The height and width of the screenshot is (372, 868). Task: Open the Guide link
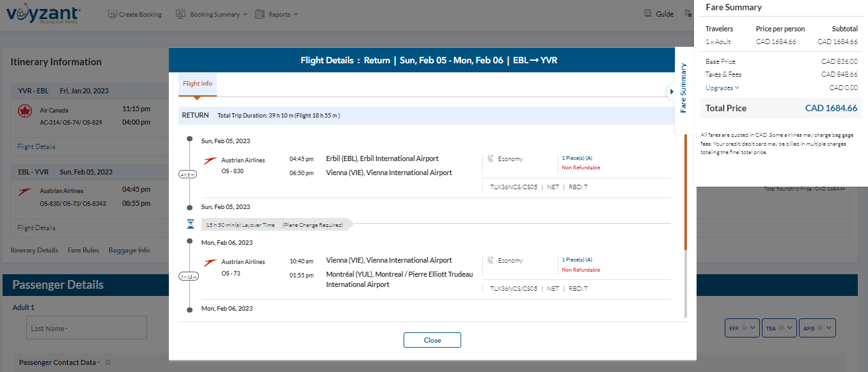click(x=659, y=14)
